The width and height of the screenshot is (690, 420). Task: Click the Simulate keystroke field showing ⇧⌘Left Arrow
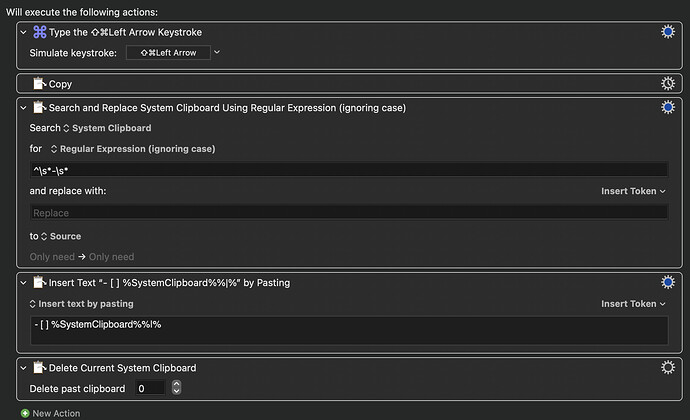point(168,53)
